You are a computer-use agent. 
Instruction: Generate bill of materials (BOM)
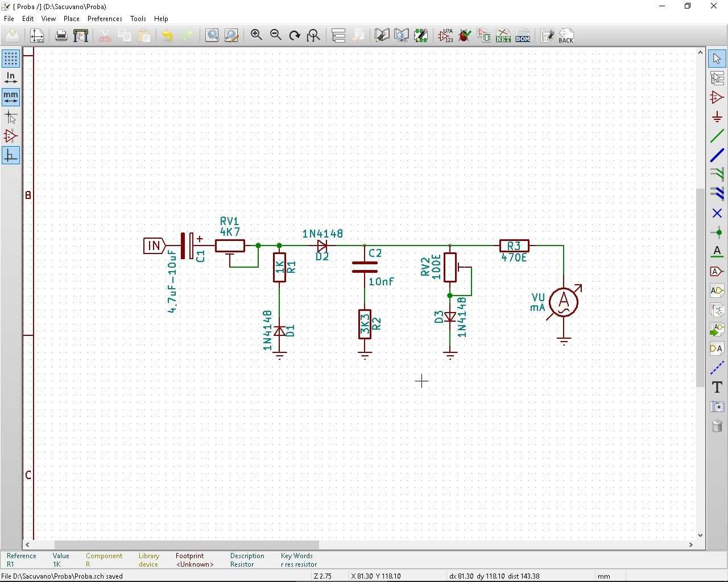tap(523, 36)
